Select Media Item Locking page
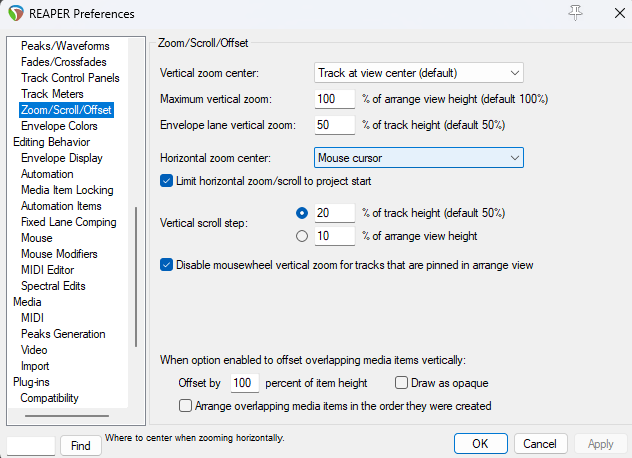The image size is (632, 458). (67, 190)
